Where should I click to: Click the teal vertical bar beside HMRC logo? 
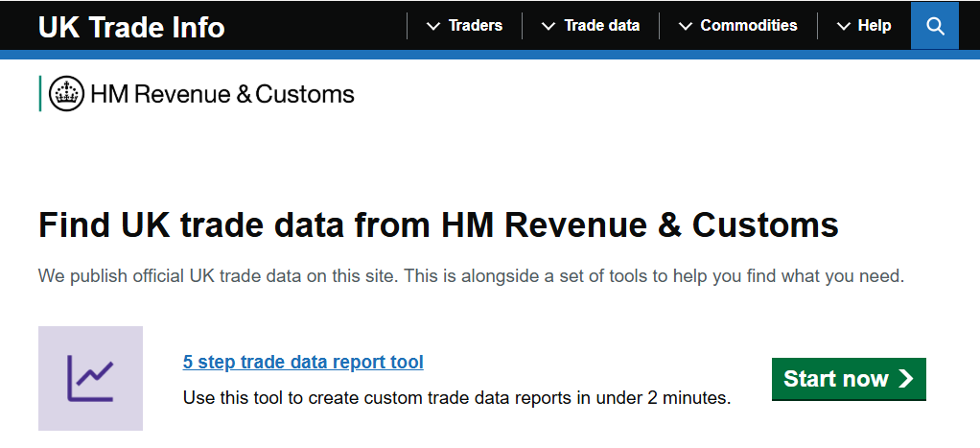[x=40, y=93]
